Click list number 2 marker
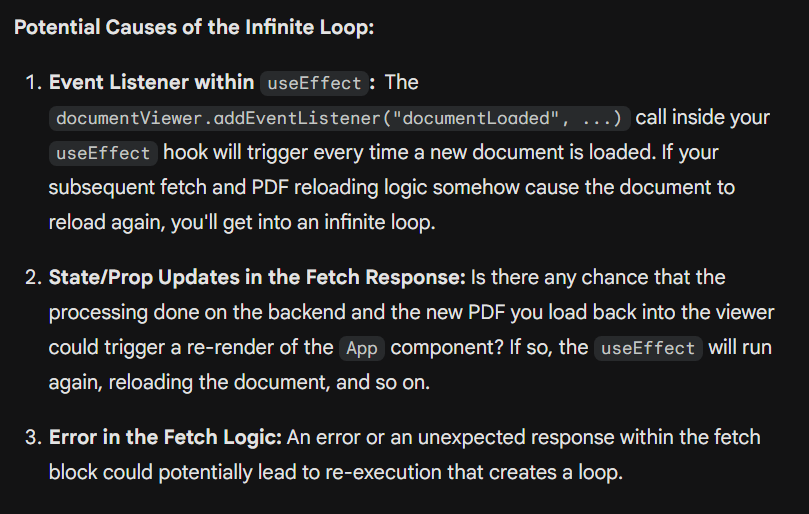Image resolution: width=809 pixels, height=514 pixels. tap(34, 278)
